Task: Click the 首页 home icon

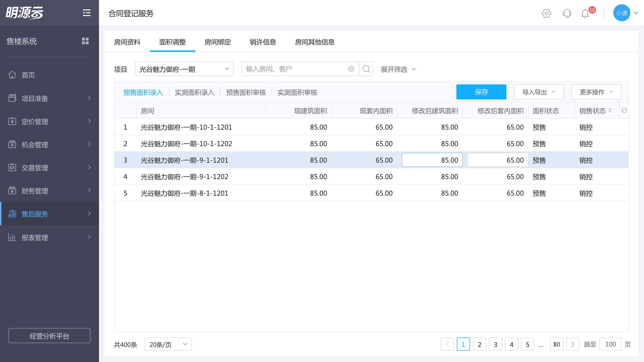Action: (12, 74)
